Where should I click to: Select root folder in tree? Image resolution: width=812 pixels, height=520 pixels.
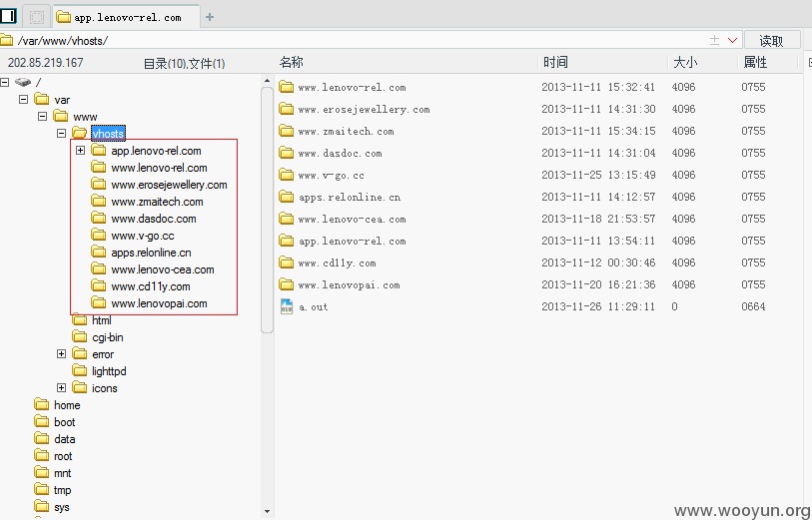click(63, 456)
